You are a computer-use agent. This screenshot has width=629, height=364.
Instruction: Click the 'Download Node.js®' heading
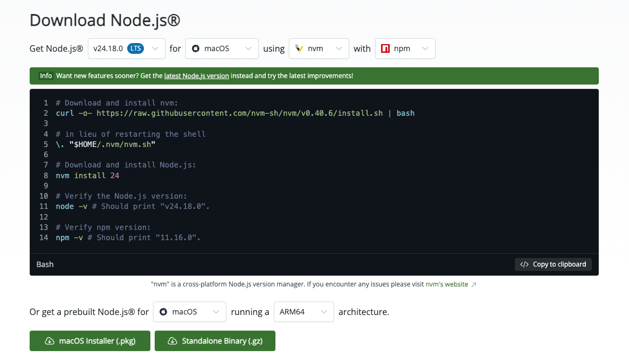[105, 20]
